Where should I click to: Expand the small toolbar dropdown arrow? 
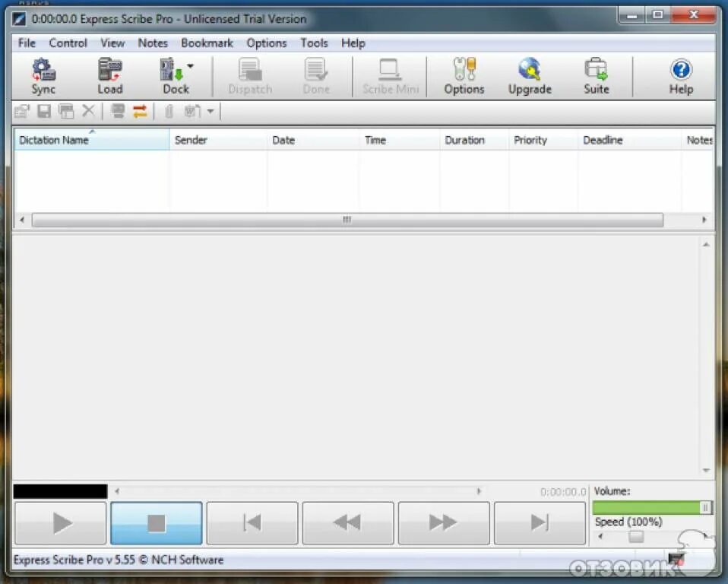tap(210, 112)
